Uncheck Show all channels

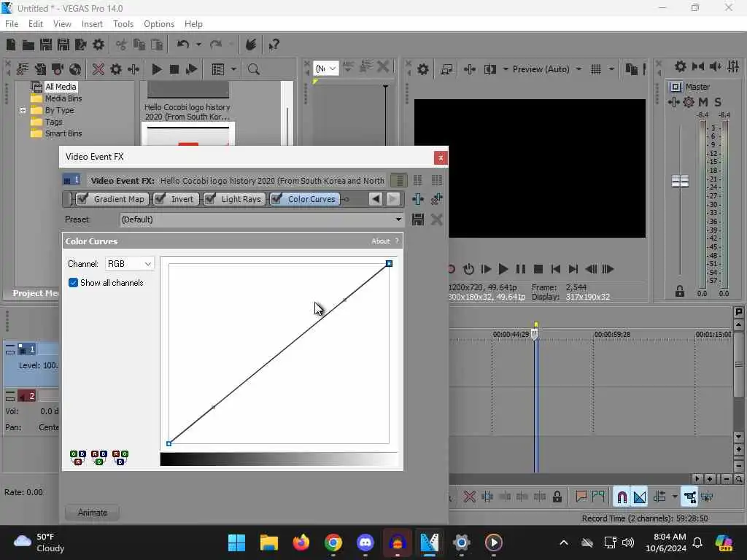[x=73, y=283]
